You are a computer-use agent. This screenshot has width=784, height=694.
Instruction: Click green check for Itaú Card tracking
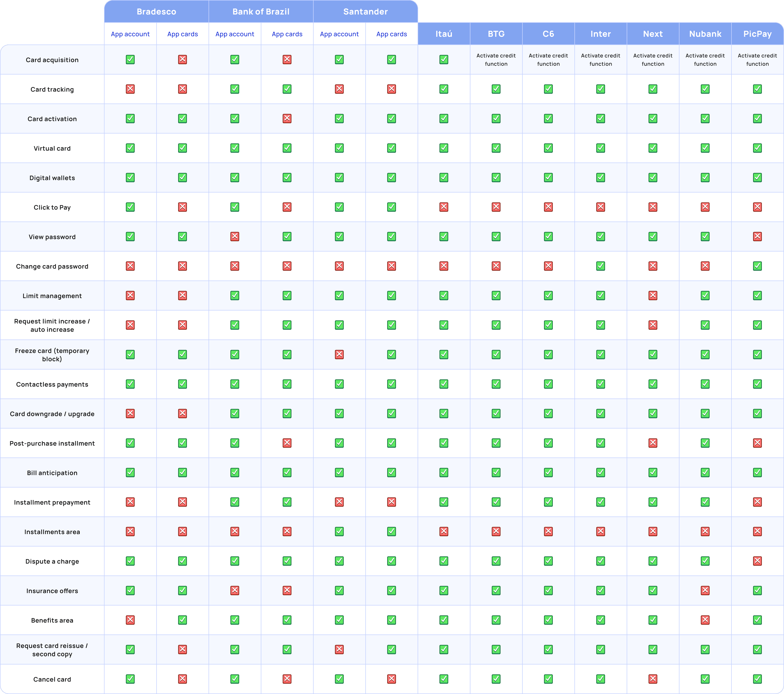[444, 89]
